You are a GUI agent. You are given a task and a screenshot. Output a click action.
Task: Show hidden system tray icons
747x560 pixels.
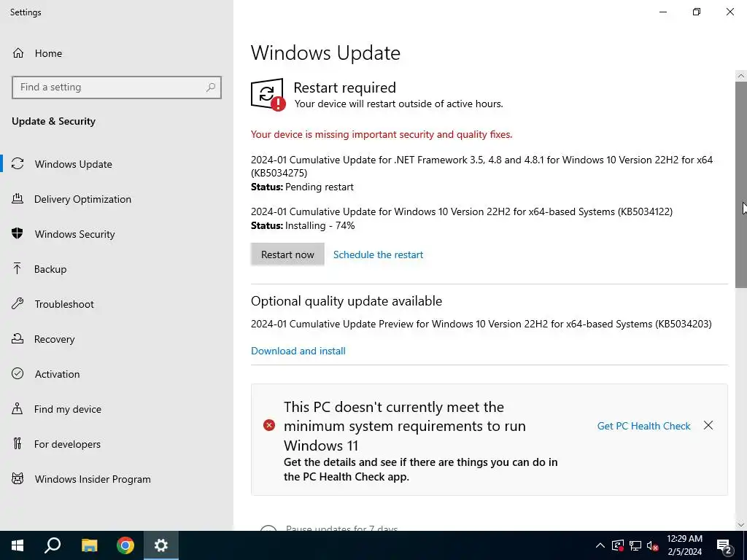(x=600, y=545)
